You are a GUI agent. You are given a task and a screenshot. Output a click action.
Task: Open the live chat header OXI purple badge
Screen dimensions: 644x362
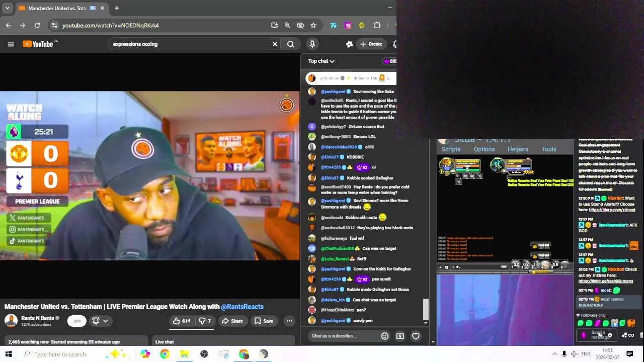390,61
